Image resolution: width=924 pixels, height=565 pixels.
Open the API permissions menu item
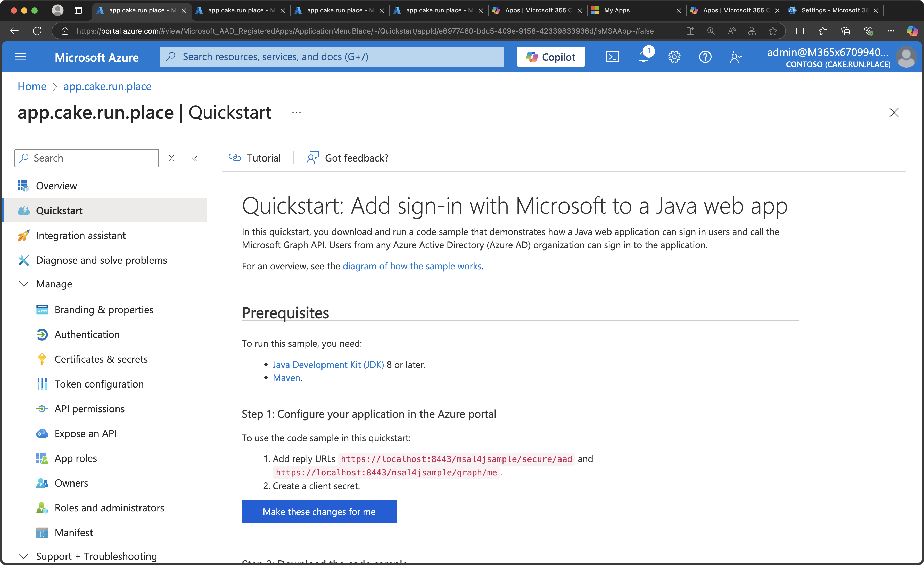point(89,409)
